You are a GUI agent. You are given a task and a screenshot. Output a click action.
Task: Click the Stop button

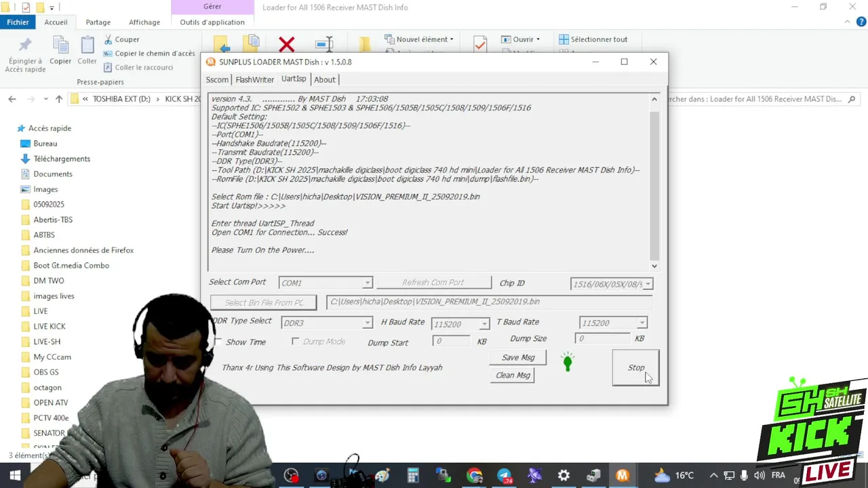(x=635, y=367)
